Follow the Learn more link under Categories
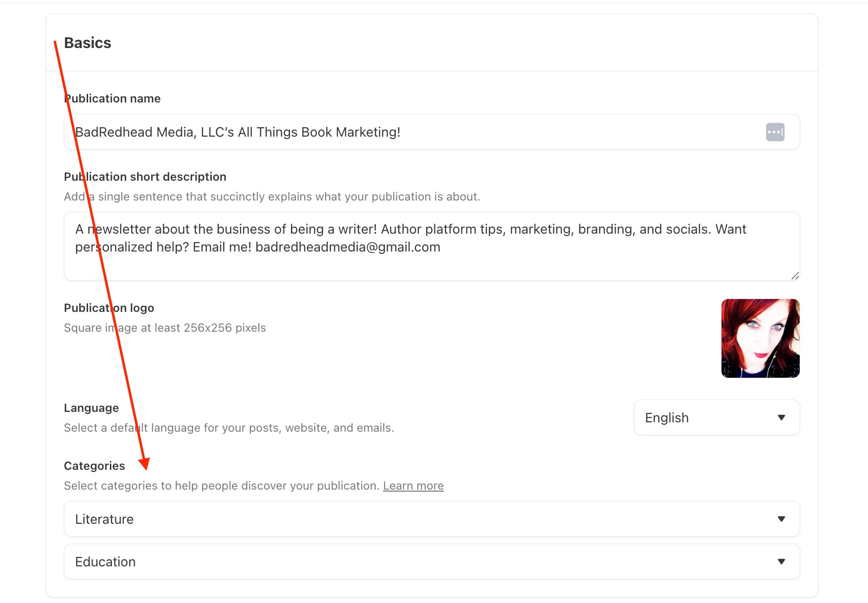This screenshot has height=603, width=868. pos(413,486)
